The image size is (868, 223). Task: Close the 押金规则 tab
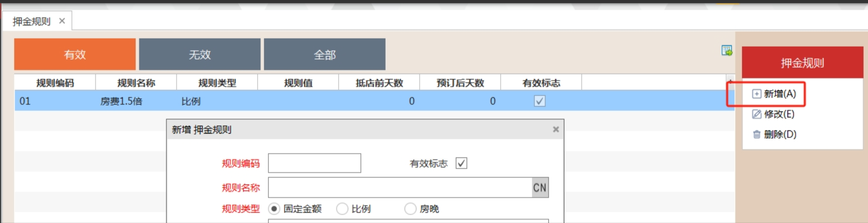pos(62,21)
